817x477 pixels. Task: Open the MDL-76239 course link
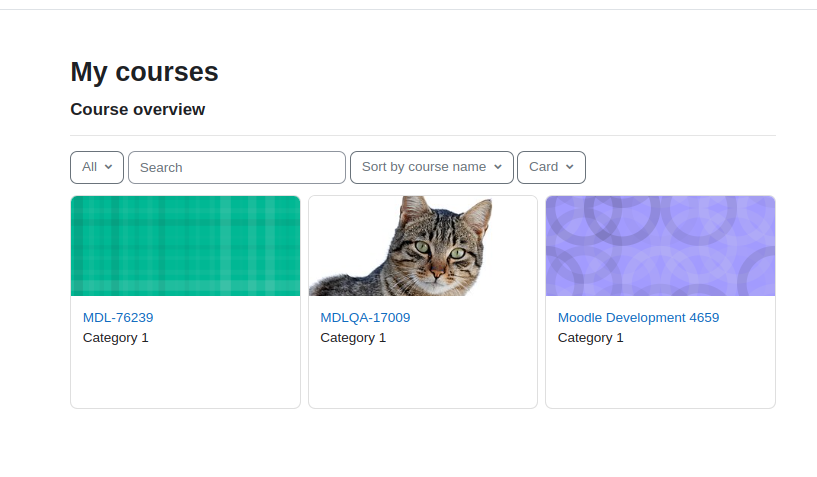[118, 317]
